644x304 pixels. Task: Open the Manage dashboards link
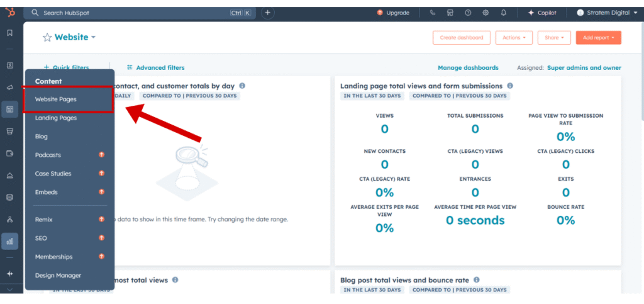pos(468,68)
